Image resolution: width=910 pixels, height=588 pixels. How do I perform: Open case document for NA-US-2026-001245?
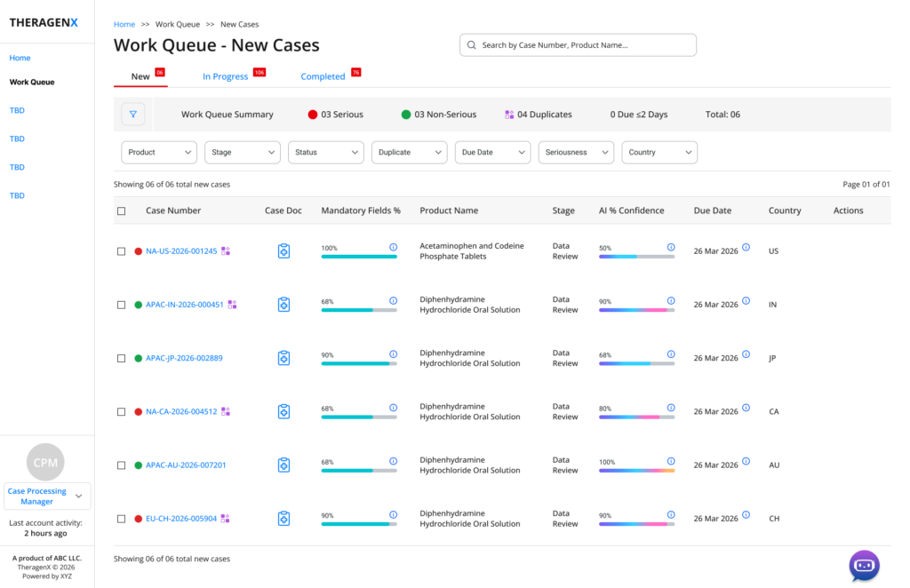pyautogui.click(x=283, y=251)
